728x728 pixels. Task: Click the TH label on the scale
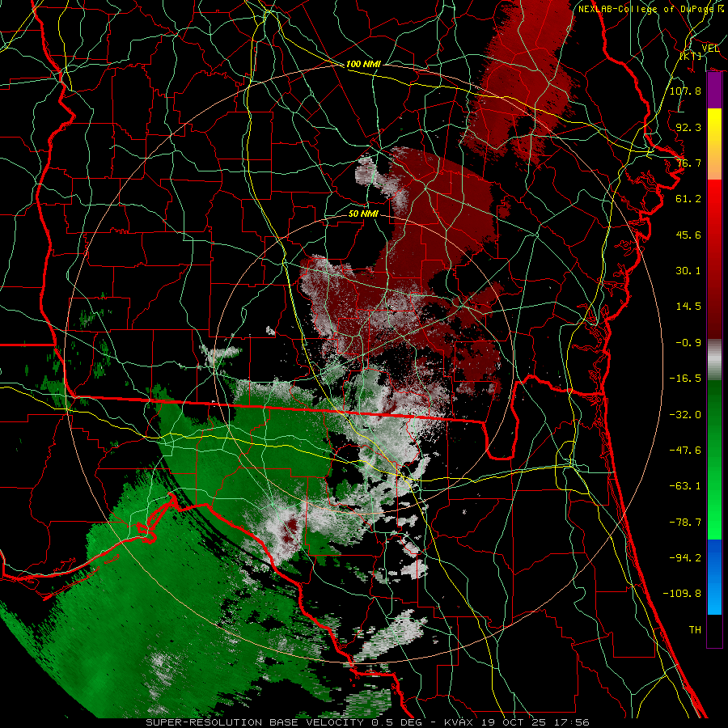point(695,630)
